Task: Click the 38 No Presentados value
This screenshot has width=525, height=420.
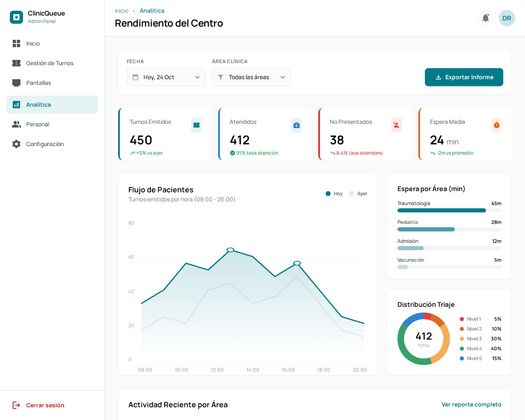Action: (337, 140)
